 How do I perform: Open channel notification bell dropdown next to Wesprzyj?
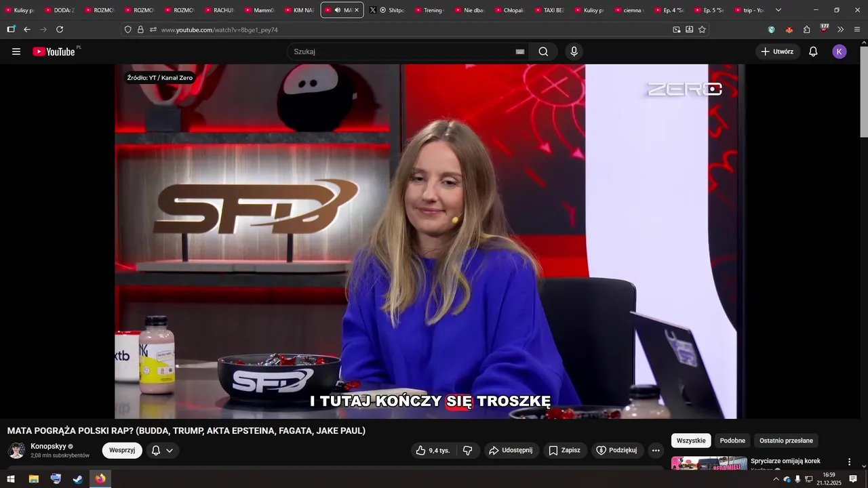click(161, 450)
